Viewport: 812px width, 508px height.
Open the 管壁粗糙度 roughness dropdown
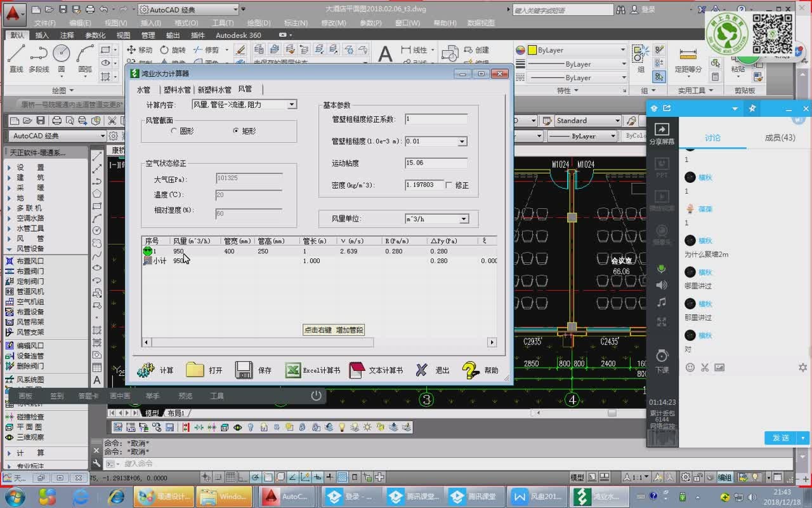pyautogui.click(x=462, y=142)
